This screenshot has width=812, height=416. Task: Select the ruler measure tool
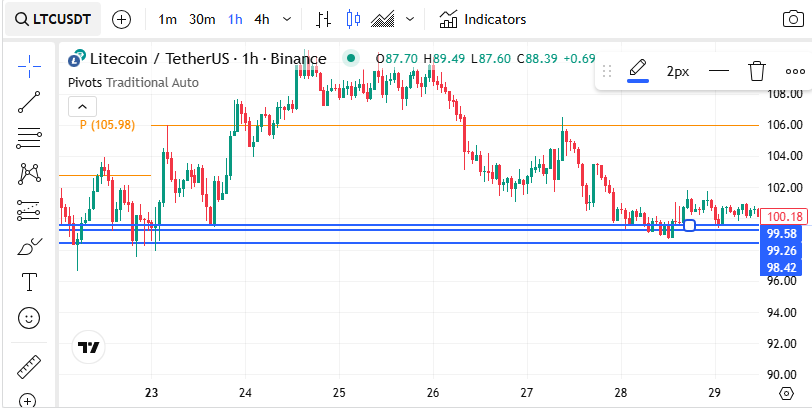coord(30,366)
